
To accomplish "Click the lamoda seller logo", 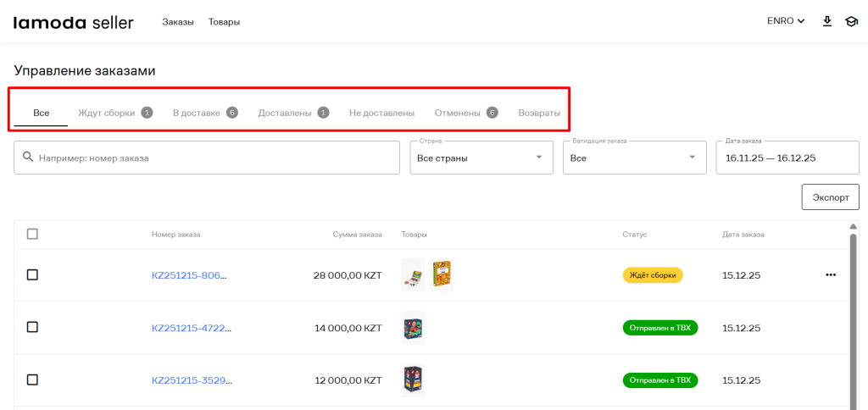I will (73, 22).
